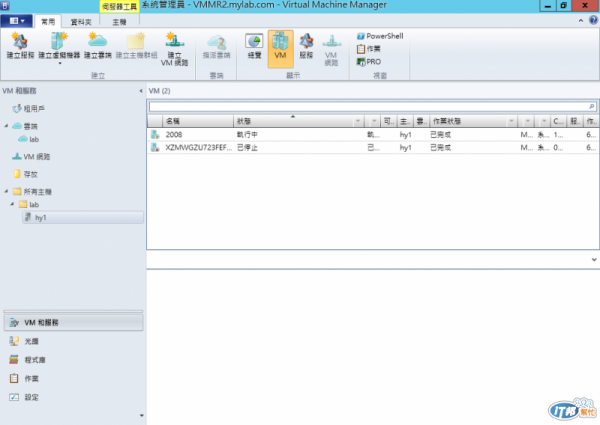Open the 建立虛擬機器 dropdown arrow

(x=59, y=64)
